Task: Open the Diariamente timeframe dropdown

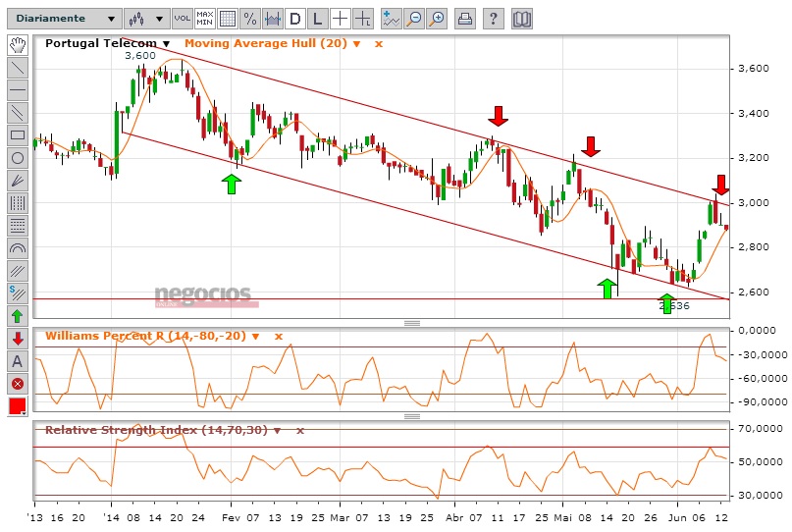Action: click(64, 19)
